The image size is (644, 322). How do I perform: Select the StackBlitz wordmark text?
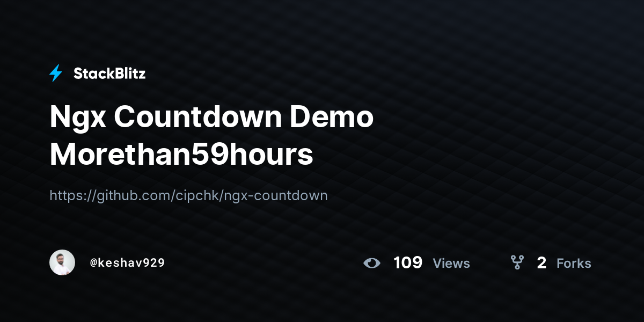[109, 74]
